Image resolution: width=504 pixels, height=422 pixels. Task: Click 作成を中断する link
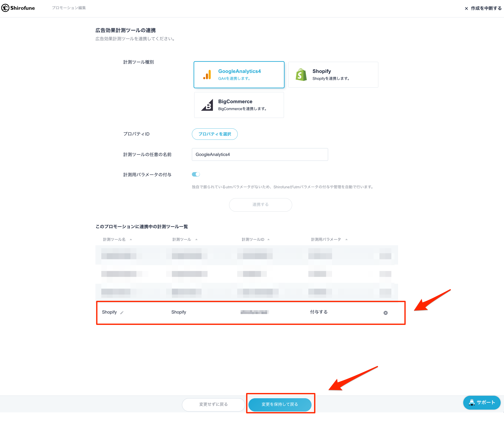(x=486, y=8)
